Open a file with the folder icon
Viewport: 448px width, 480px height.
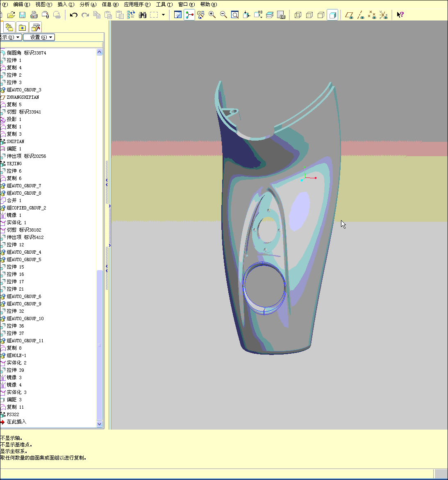[11, 15]
